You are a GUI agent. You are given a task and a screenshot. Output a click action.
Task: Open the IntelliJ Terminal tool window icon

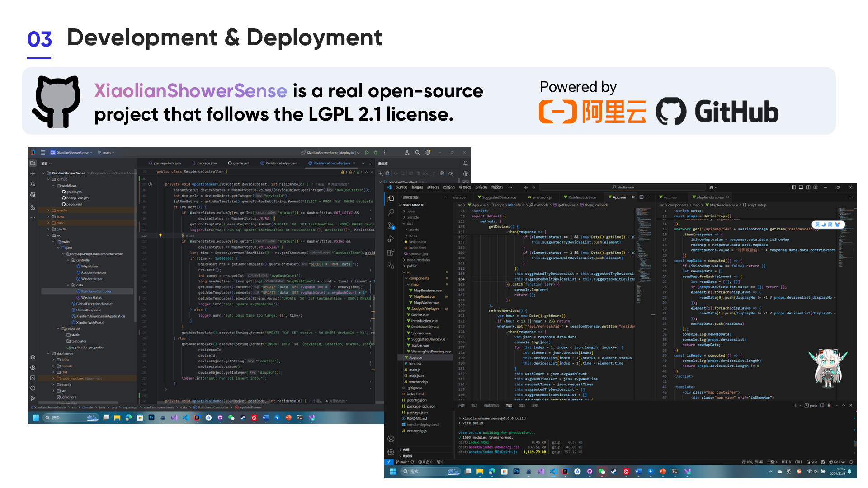(33, 378)
